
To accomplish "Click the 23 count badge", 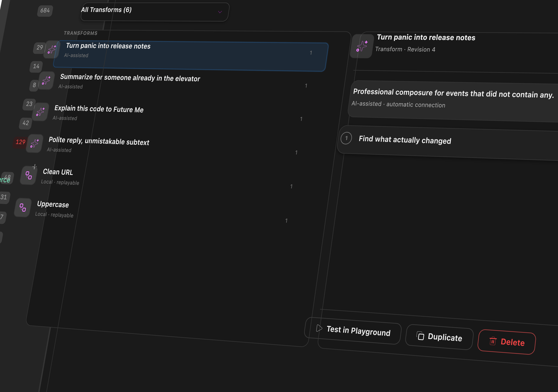I will coord(29,104).
